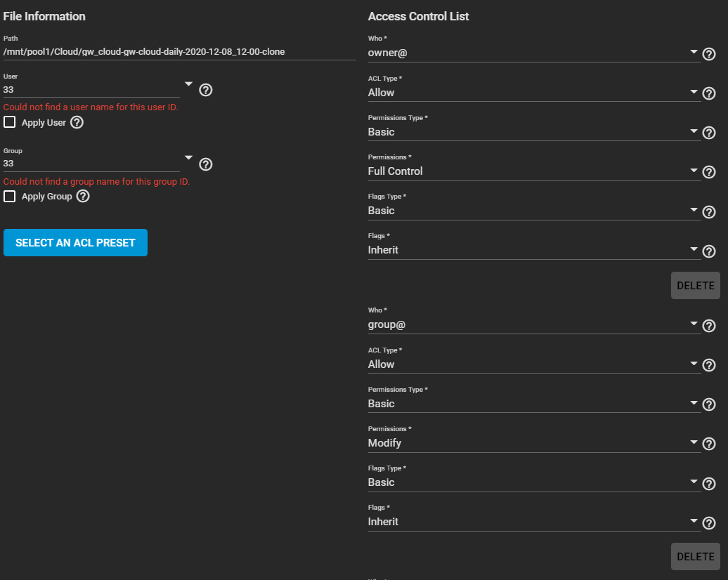Open help icon next to Apply User
This screenshot has height=580, width=728.
(77, 122)
